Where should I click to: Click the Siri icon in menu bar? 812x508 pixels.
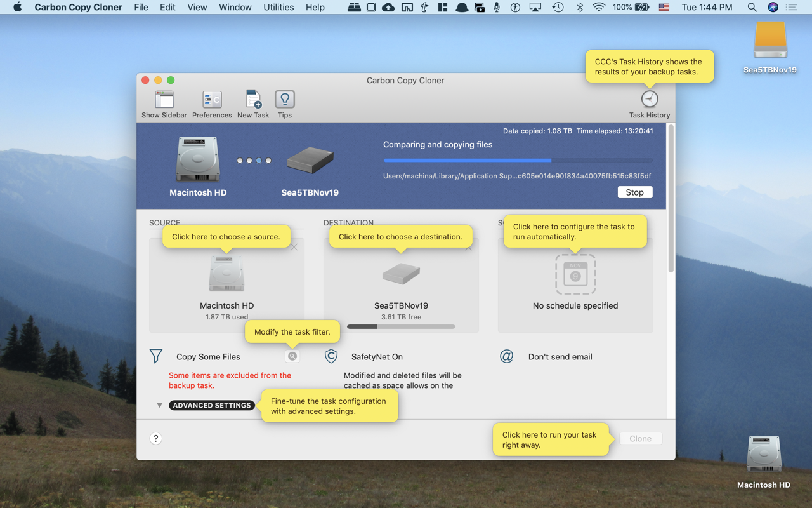click(x=773, y=7)
